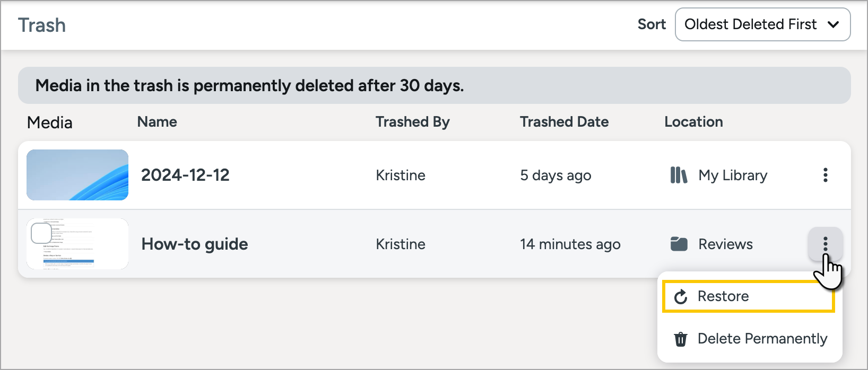868x370 pixels.
Task: Click the Delete Permanently trash can icon
Action: 681,339
